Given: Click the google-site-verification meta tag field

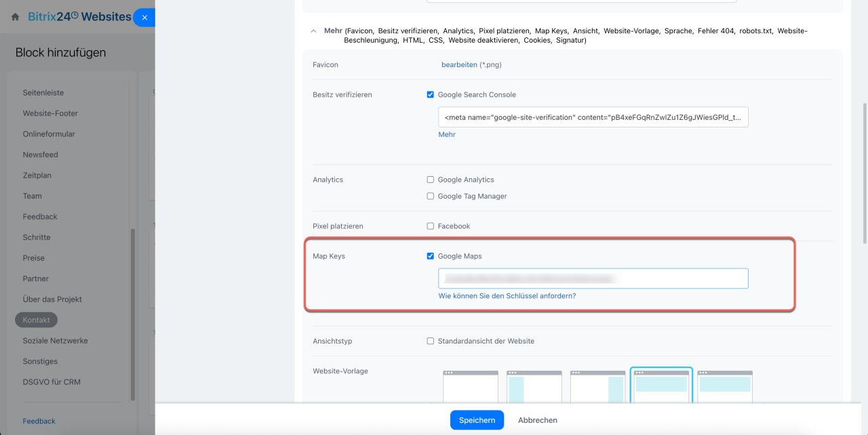Looking at the screenshot, I should [x=593, y=117].
